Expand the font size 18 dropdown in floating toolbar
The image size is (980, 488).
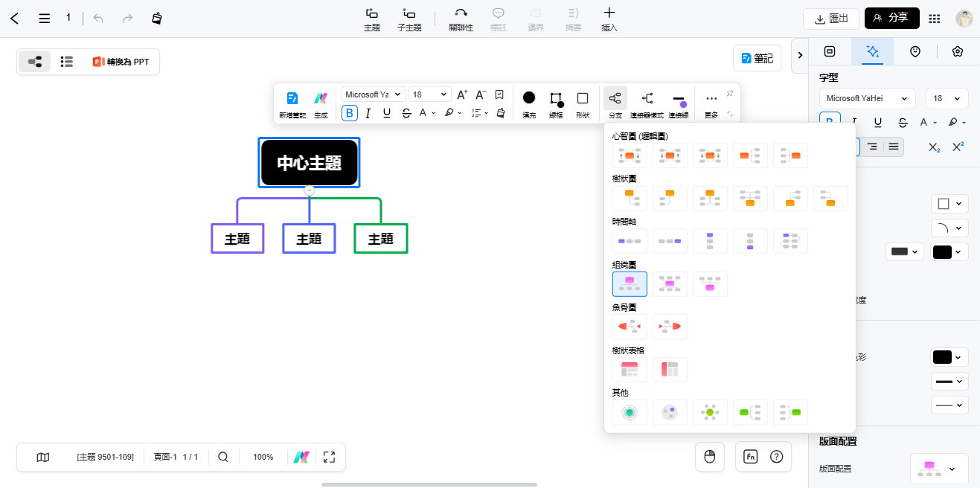coord(429,94)
